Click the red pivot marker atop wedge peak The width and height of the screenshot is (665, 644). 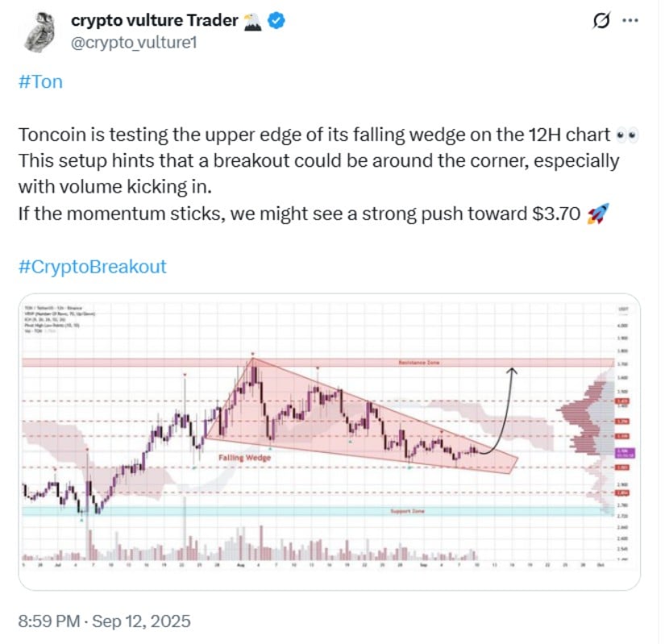click(253, 354)
